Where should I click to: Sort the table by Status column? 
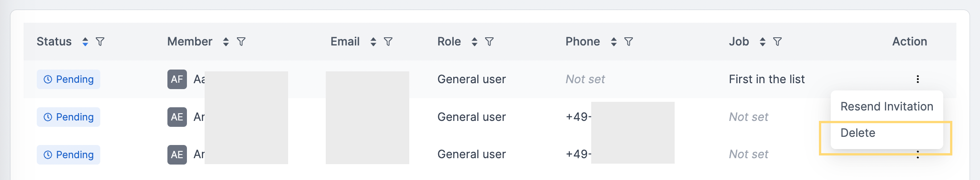coord(85,42)
